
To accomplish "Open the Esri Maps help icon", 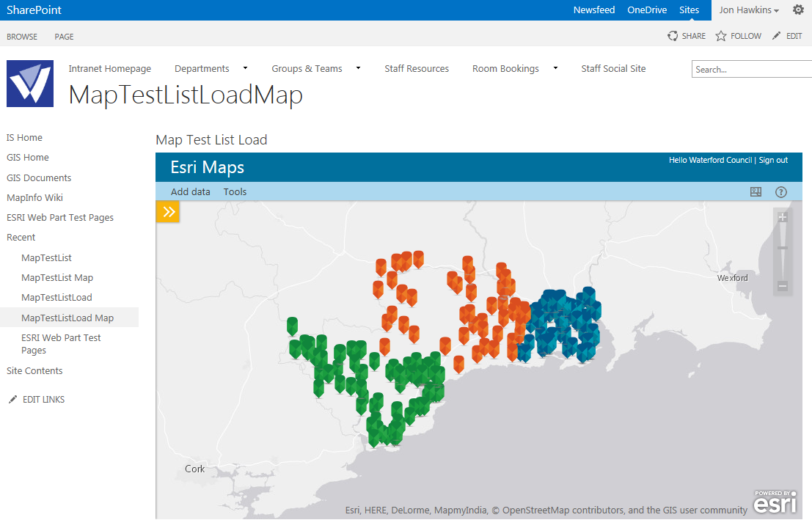I will click(x=780, y=192).
